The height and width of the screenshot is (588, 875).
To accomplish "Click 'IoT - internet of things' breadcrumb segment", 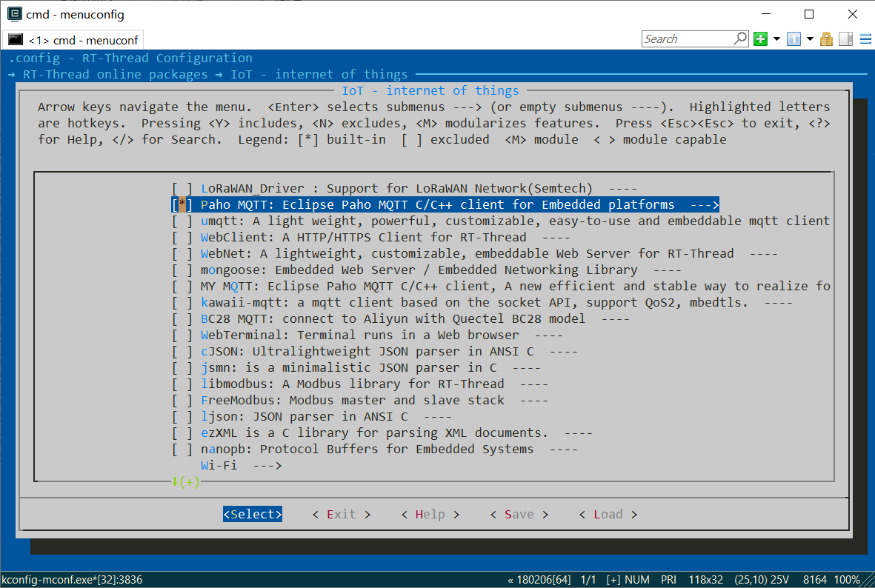I will click(x=319, y=74).
